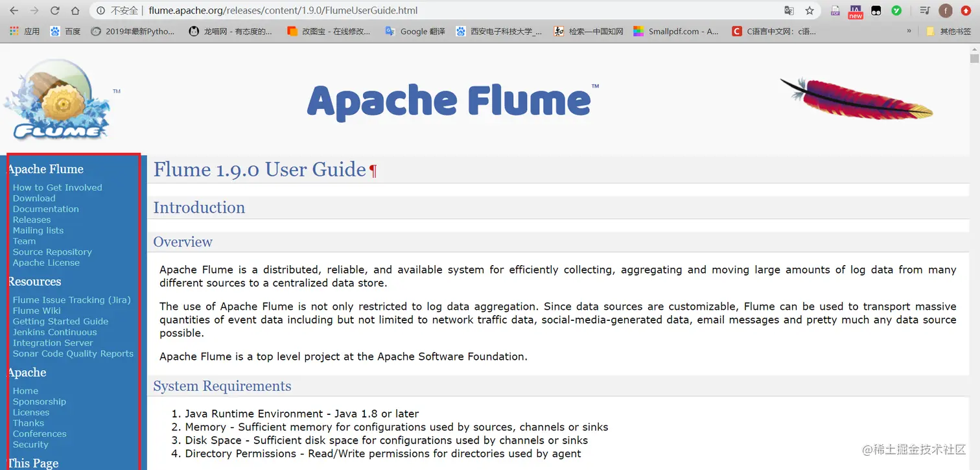Open the Security sidebar link
Viewport: 980px width, 470px height.
[x=30, y=445]
